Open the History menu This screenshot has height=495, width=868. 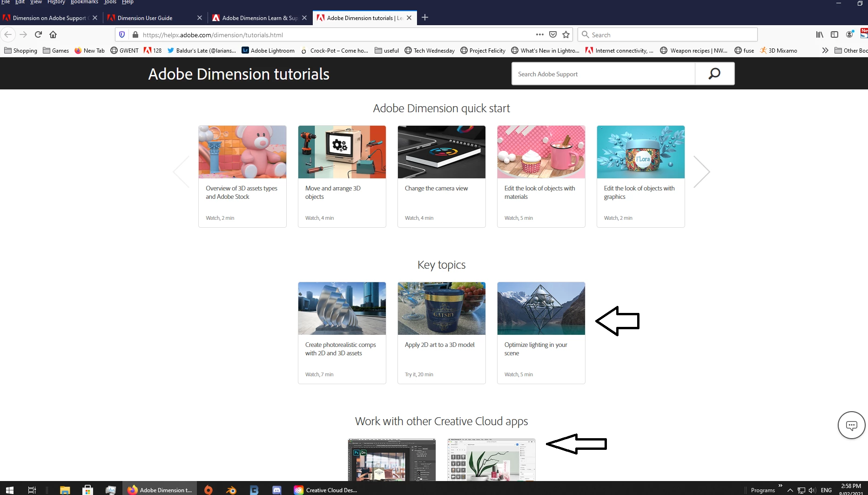pos(56,2)
